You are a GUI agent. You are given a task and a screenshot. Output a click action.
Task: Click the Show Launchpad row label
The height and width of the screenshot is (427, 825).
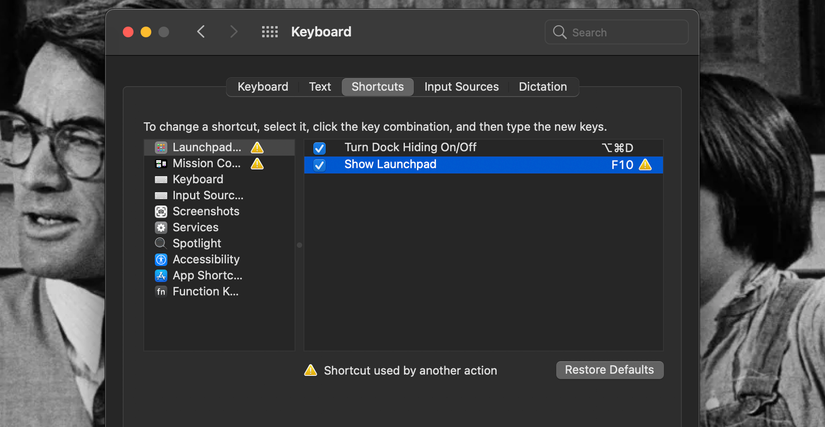pyautogui.click(x=390, y=164)
